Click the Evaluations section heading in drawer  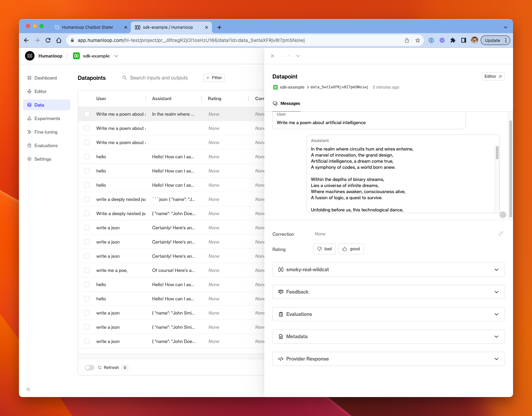[299, 314]
